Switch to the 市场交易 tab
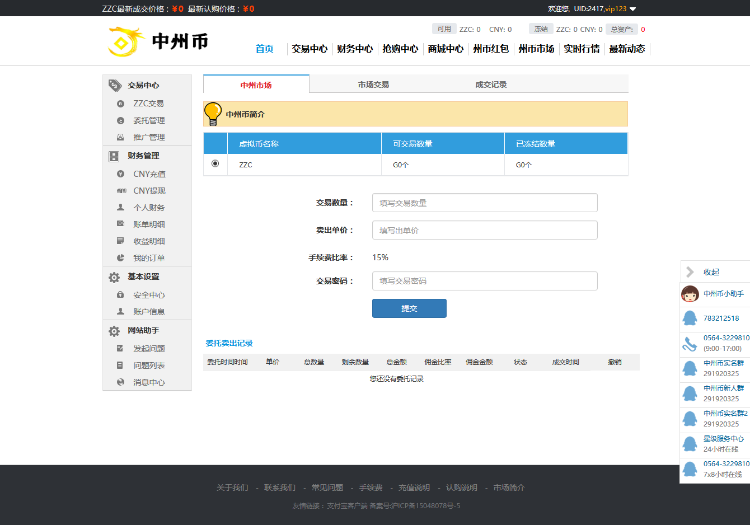 tap(373, 85)
